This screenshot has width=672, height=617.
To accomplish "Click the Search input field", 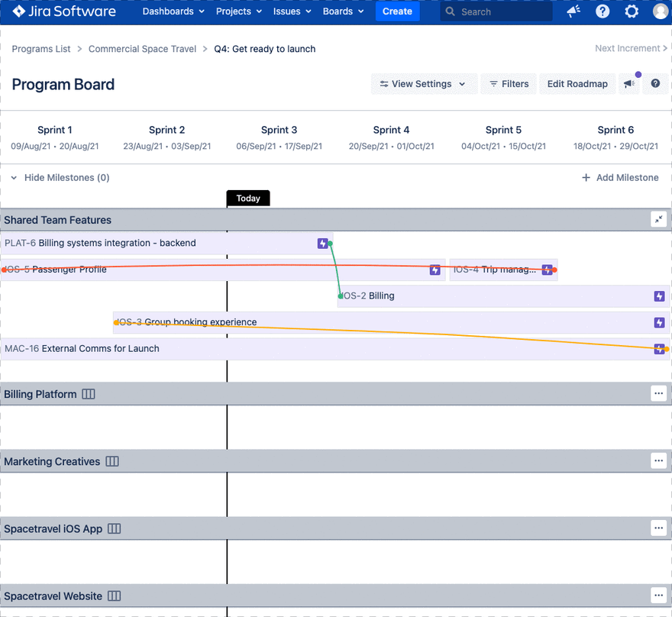I will tap(496, 11).
